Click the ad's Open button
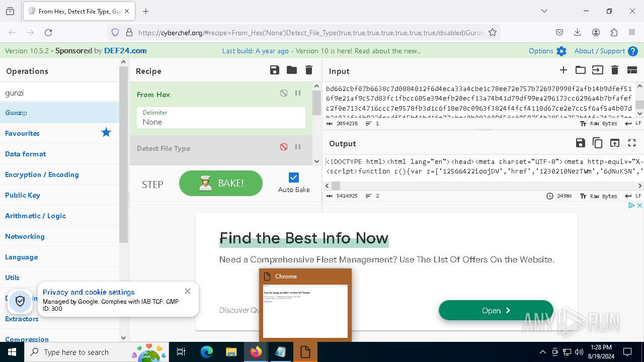The width and height of the screenshot is (644, 362). (x=496, y=310)
